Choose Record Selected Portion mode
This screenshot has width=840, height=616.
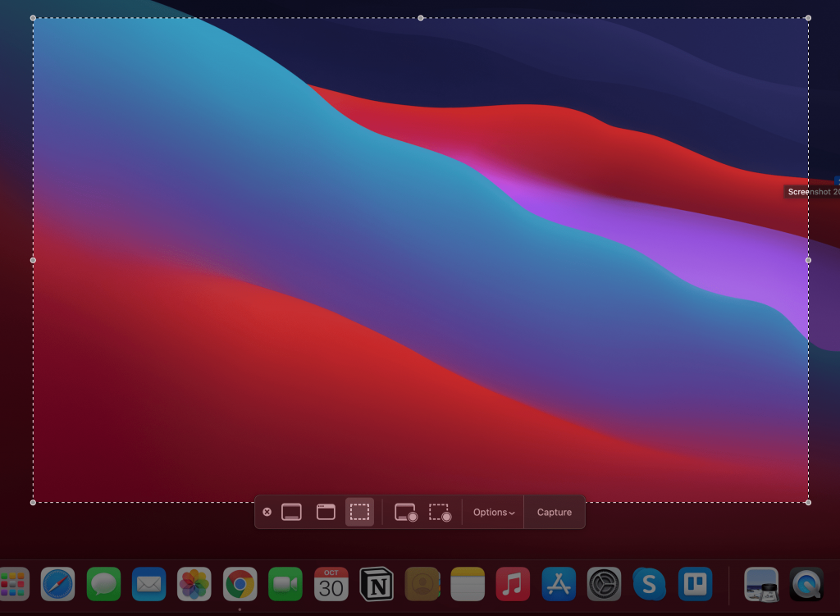tap(440, 513)
